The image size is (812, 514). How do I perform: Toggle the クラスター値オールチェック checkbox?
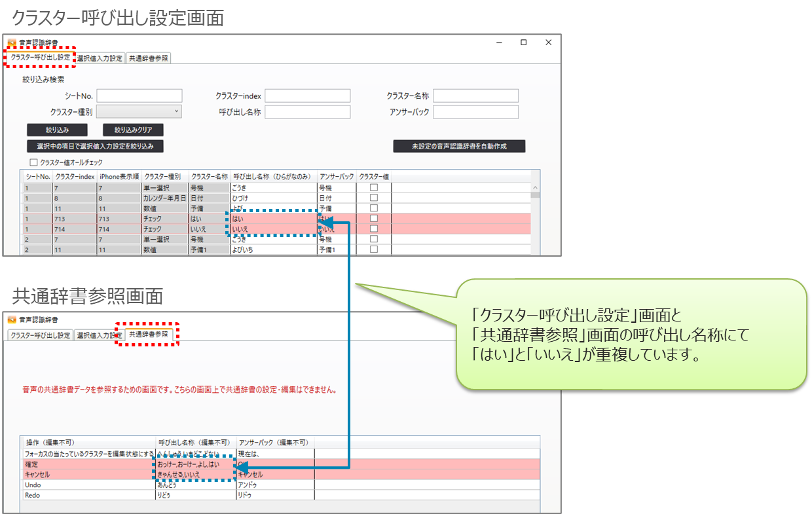point(34,162)
